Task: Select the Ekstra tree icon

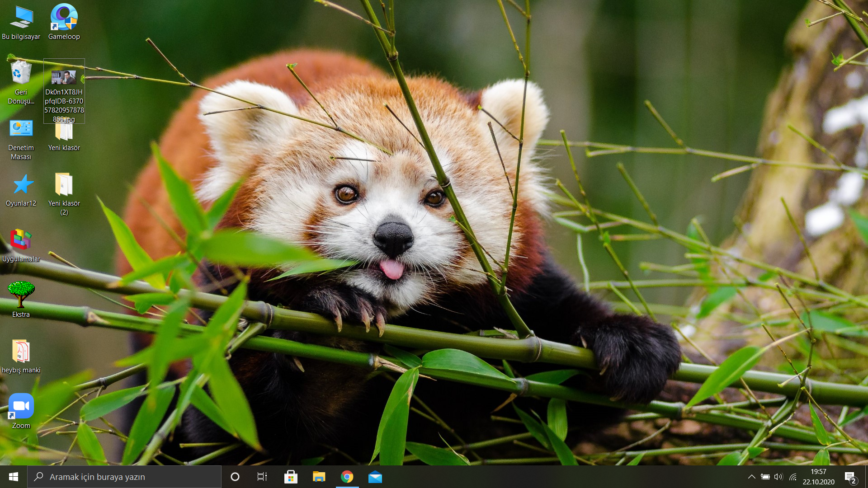Action: click(x=21, y=300)
